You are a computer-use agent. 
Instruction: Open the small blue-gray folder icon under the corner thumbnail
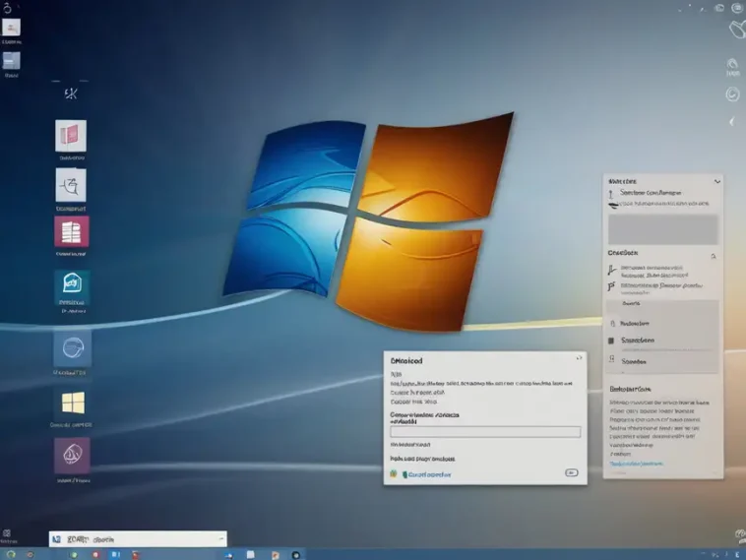(12, 61)
